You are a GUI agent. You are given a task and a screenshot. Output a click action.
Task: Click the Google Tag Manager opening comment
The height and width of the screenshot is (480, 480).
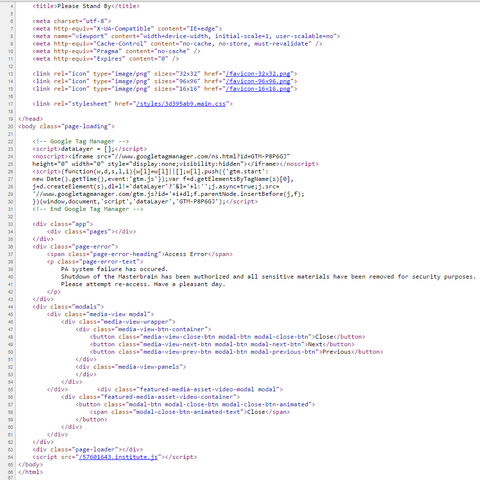point(81,141)
